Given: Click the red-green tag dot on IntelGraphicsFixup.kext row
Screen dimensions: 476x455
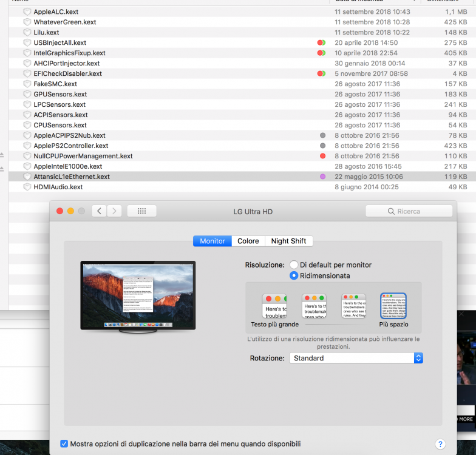Looking at the screenshot, I should 322,53.
